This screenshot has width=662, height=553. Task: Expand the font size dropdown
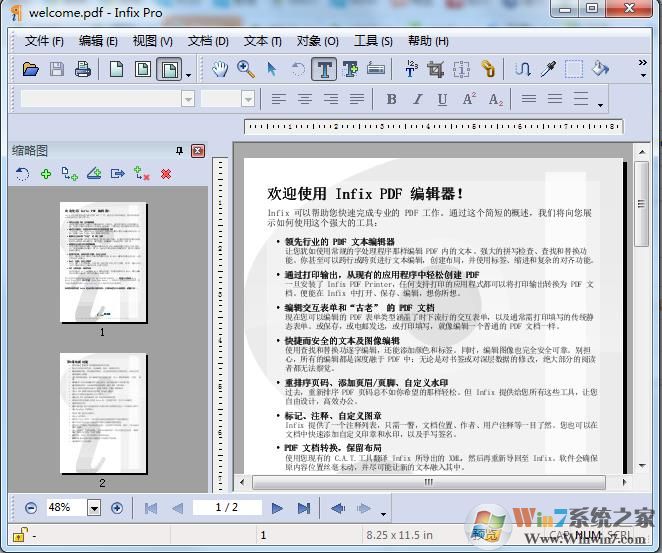click(248, 99)
